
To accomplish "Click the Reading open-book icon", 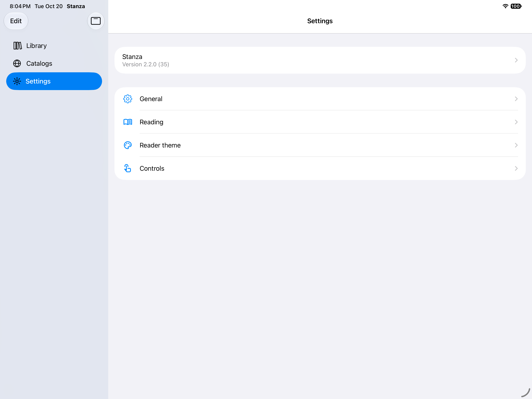I will pos(128,122).
